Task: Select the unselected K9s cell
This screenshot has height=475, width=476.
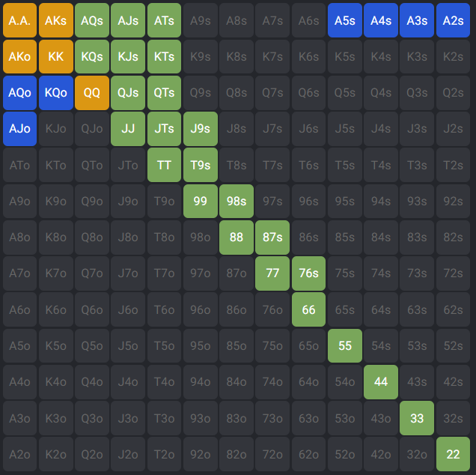Action: [200, 56]
